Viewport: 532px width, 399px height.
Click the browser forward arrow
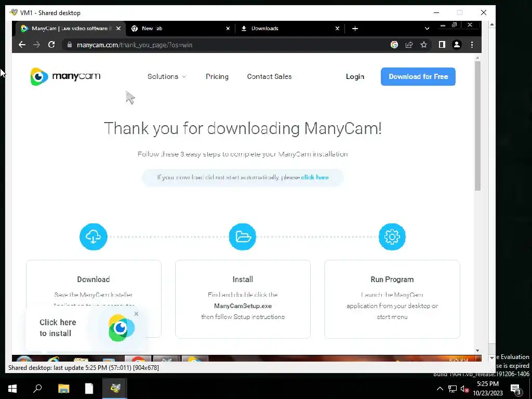point(37,45)
